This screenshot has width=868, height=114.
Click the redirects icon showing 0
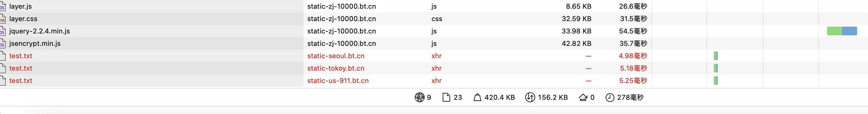point(583,98)
